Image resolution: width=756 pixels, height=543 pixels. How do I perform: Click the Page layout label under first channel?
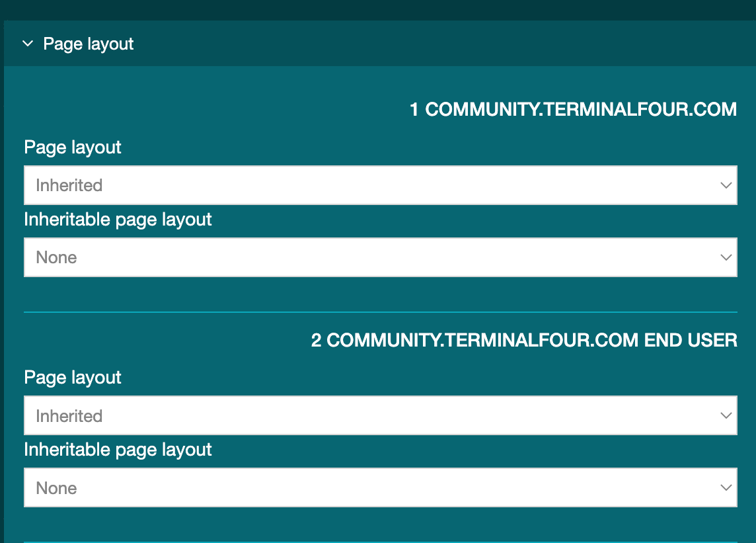click(x=73, y=147)
